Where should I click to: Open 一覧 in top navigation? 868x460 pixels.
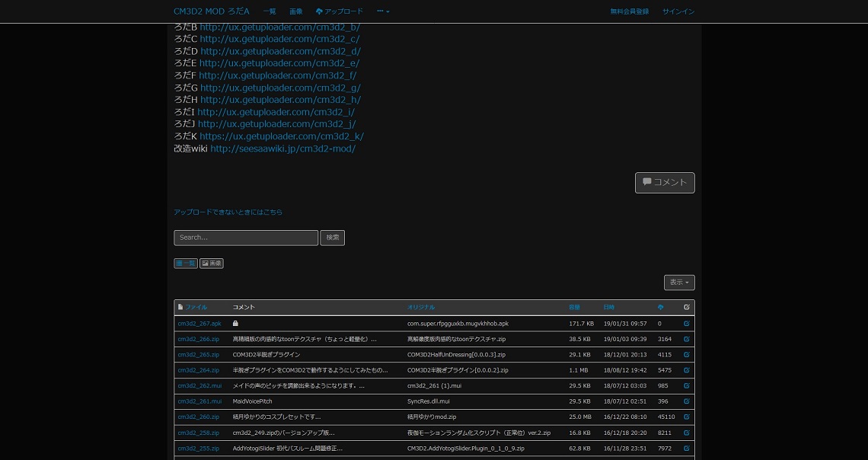[x=270, y=11]
